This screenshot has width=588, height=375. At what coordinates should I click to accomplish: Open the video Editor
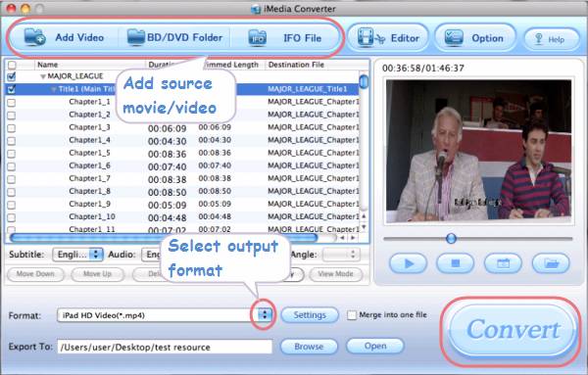pyautogui.click(x=388, y=38)
